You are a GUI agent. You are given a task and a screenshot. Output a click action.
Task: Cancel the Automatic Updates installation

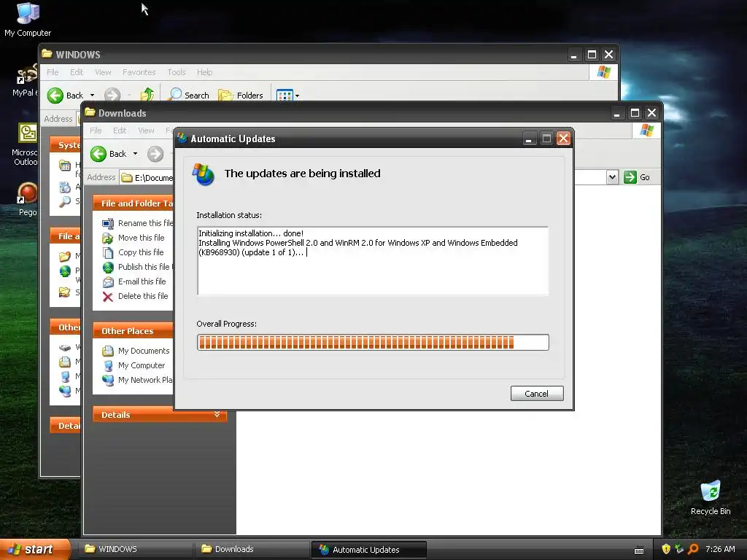(537, 393)
